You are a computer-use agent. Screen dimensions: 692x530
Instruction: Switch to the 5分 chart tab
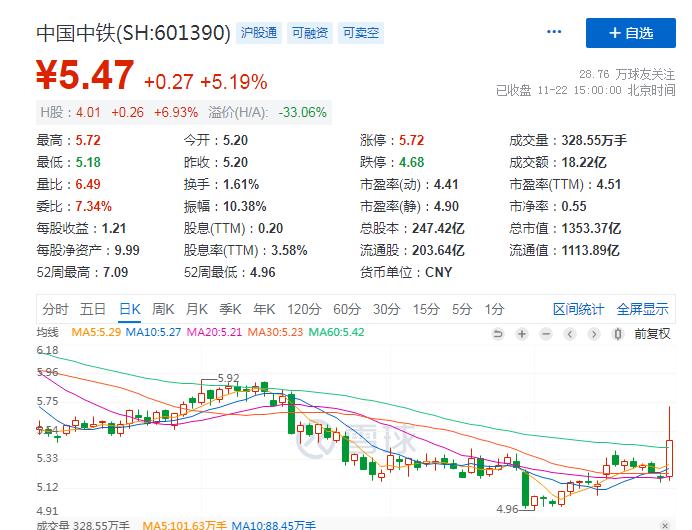[x=462, y=309]
